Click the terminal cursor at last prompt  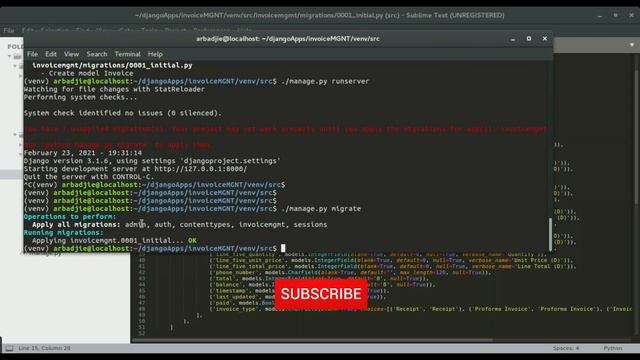pos(283,248)
